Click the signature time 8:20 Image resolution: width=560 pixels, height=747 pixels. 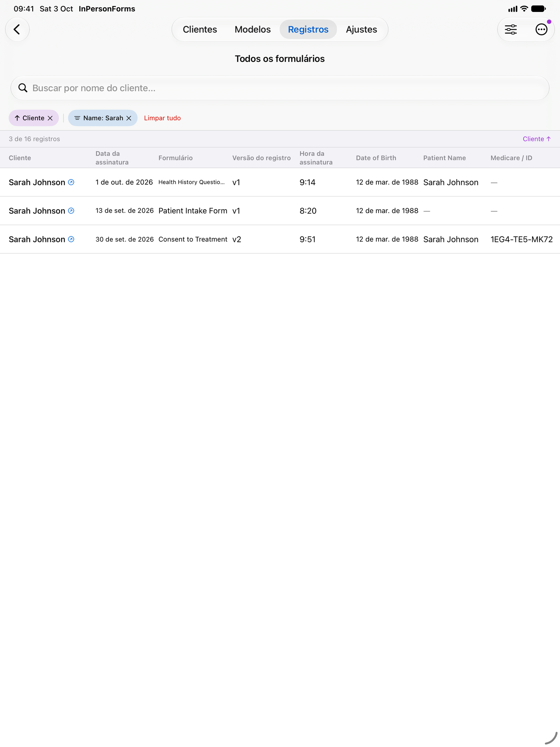coord(308,211)
